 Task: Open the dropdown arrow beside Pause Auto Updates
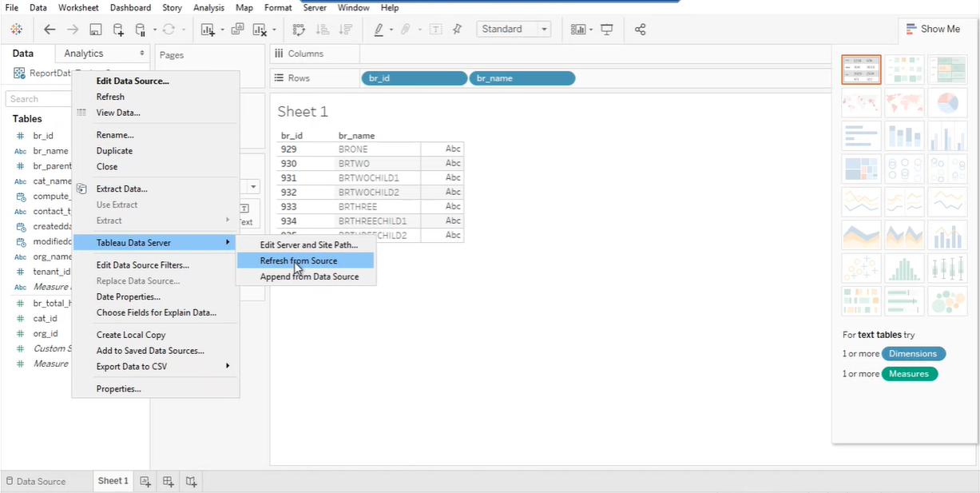(154, 30)
